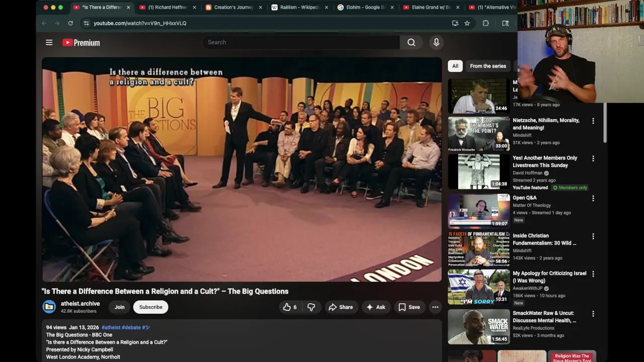Open the SmackWater video thumbnail
The height and width of the screenshot is (362, 644).
478,327
